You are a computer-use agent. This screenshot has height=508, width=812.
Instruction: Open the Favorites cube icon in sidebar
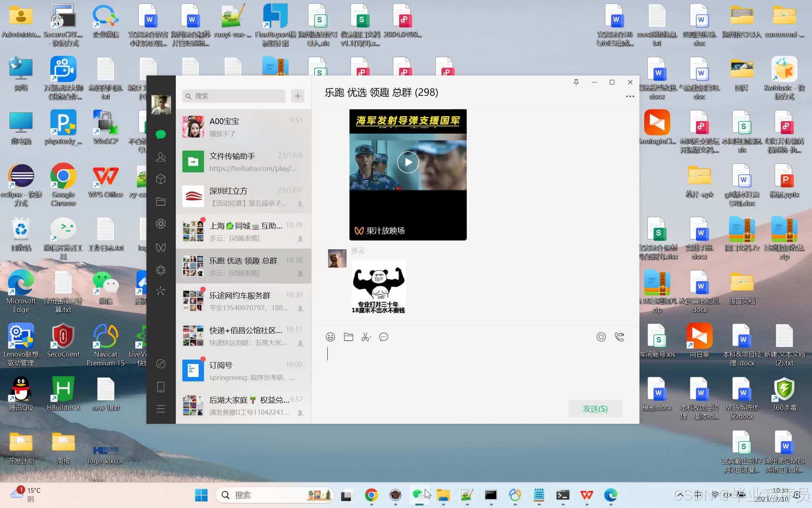(x=161, y=179)
